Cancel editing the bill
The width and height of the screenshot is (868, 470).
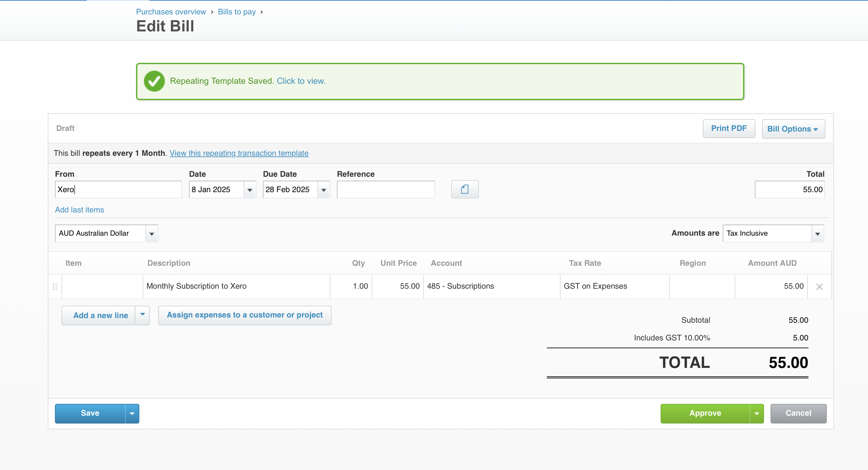click(798, 413)
